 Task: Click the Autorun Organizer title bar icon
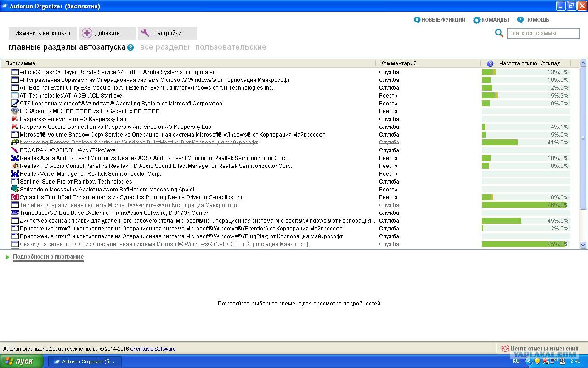click(x=5, y=6)
